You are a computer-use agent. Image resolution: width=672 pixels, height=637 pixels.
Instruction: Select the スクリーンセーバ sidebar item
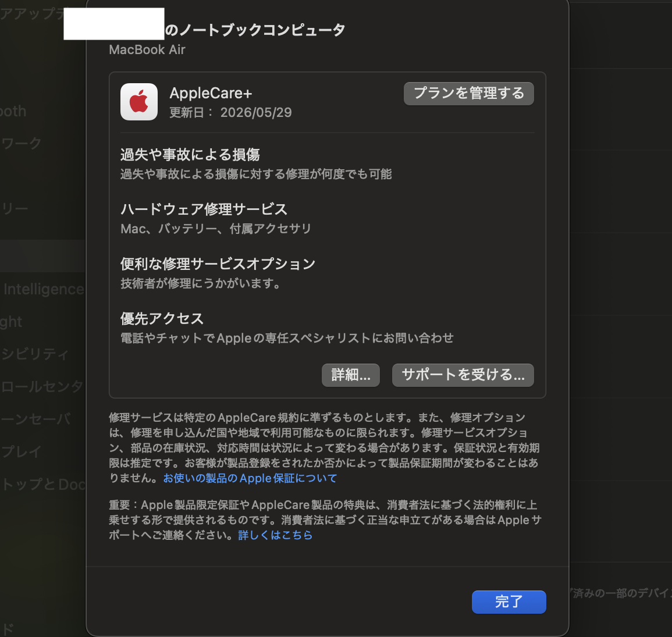point(36,419)
